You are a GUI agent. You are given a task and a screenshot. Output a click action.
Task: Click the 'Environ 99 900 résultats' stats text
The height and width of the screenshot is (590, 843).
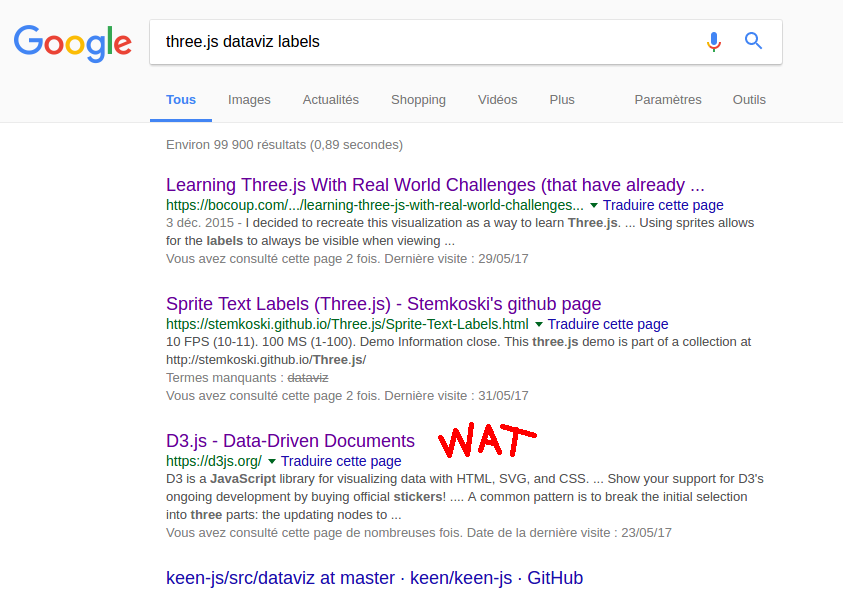click(x=284, y=145)
